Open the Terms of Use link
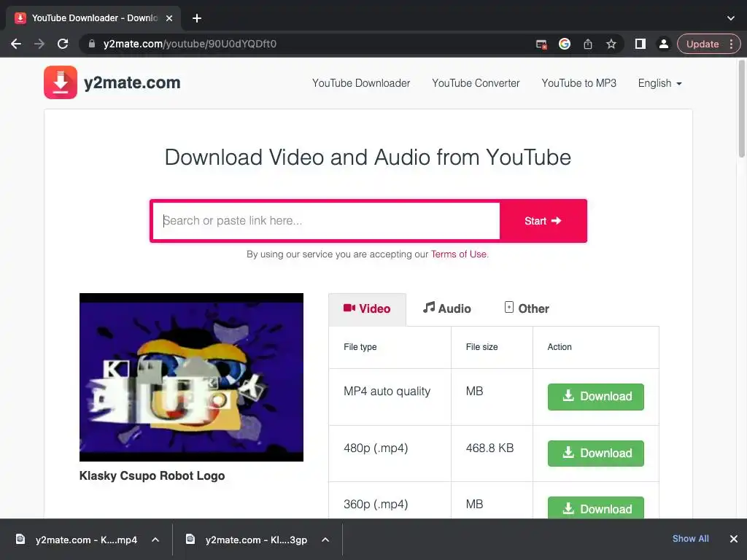This screenshot has width=747, height=560. pos(459,254)
